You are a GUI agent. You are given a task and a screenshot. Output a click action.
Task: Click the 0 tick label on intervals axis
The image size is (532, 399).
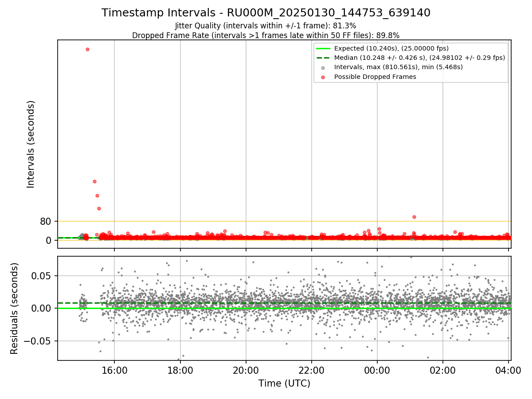[49, 240]
